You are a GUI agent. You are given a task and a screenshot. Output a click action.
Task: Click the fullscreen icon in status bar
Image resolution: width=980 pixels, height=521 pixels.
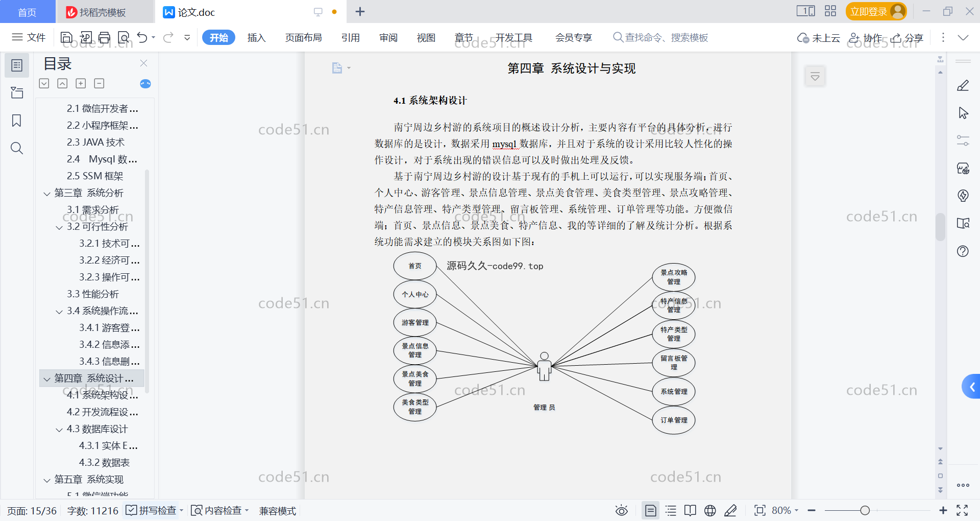[x=962, y=510]
